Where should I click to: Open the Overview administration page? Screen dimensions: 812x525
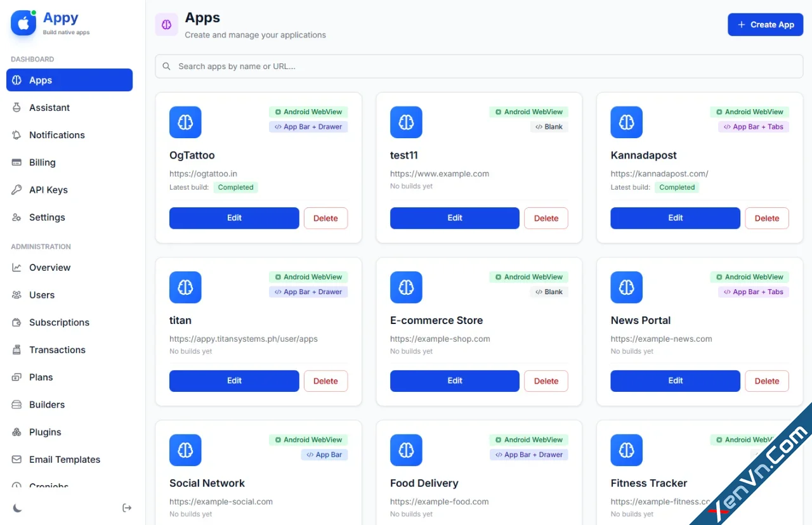(x=49, y=267)
